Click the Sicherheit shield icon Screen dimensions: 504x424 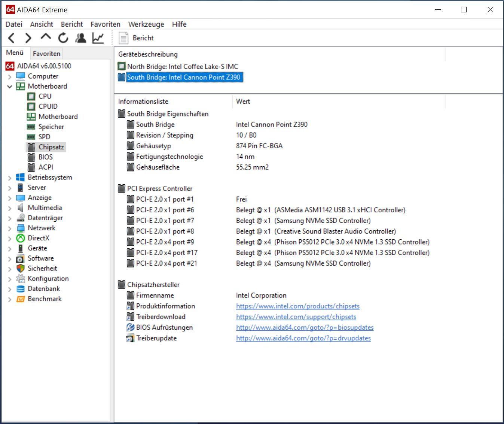click(20, 269)
